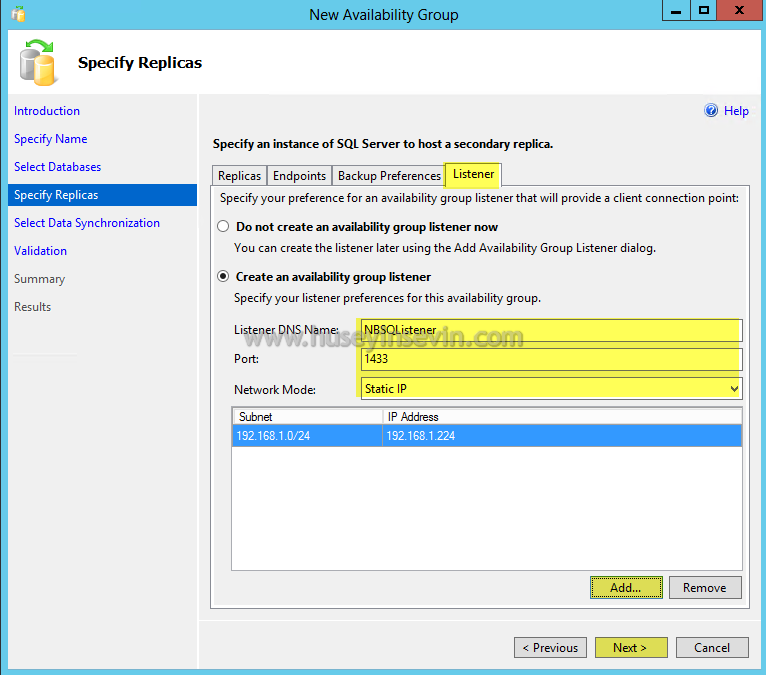Screen dimensions: 766x675
Task: Click the Add... button
Action: [626, 588]
